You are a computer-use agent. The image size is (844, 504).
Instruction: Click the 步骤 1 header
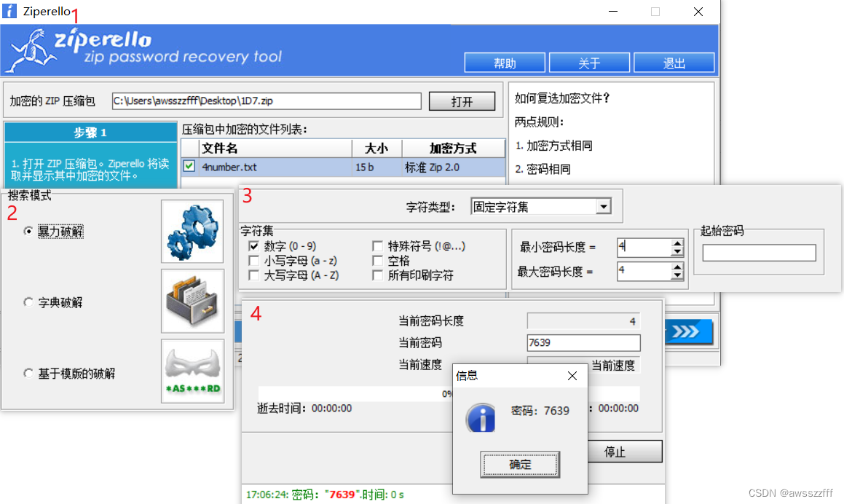tap(90, 133)
